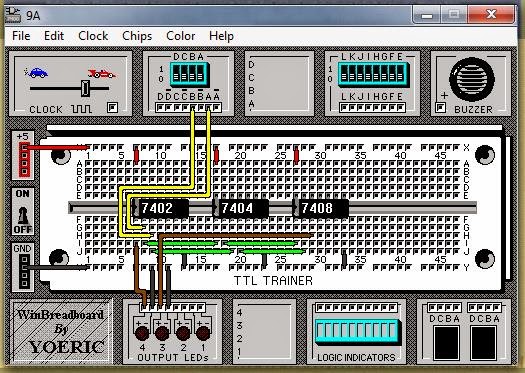This screenshot has height=373, width=525.
Task: Click output LED 2
Action: point(183,333)
